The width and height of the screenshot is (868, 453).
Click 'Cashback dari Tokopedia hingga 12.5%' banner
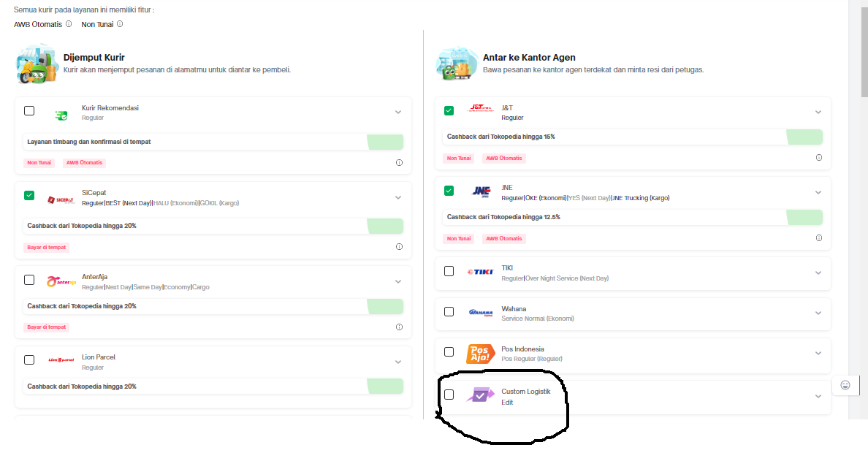(632, 217)
